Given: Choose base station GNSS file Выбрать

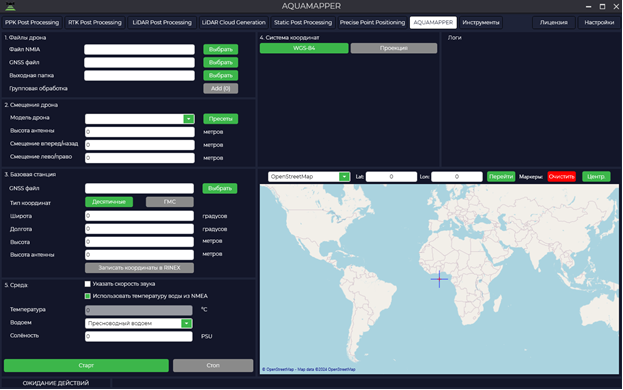Looking at the screenshot, I should pyautogui.click(x=220, y=188).
